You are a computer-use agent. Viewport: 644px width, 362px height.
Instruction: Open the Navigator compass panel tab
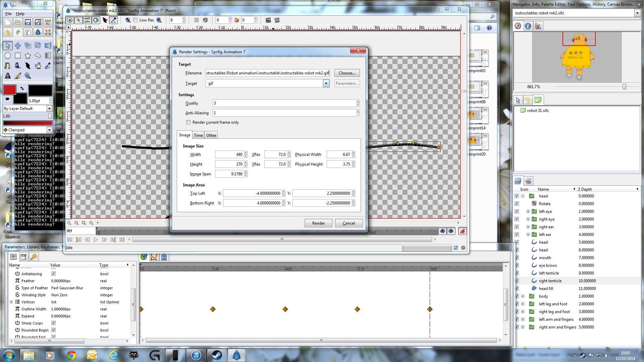(518, 26)
